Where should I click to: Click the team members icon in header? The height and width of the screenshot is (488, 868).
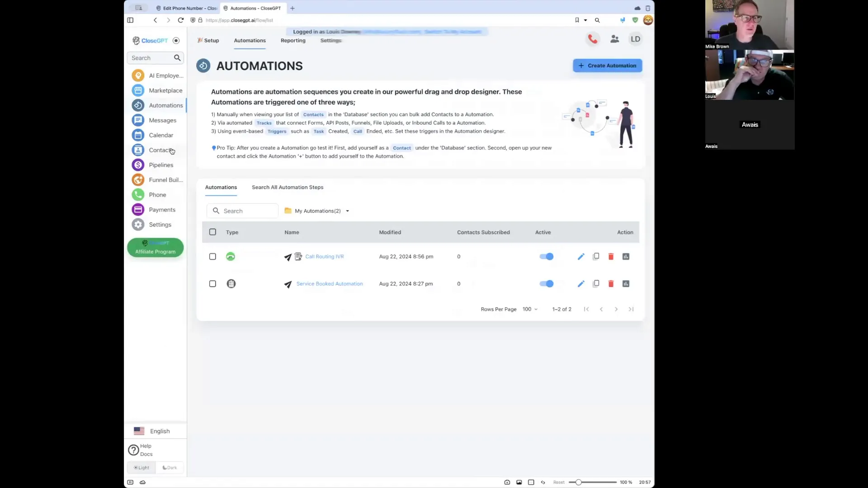614,39
